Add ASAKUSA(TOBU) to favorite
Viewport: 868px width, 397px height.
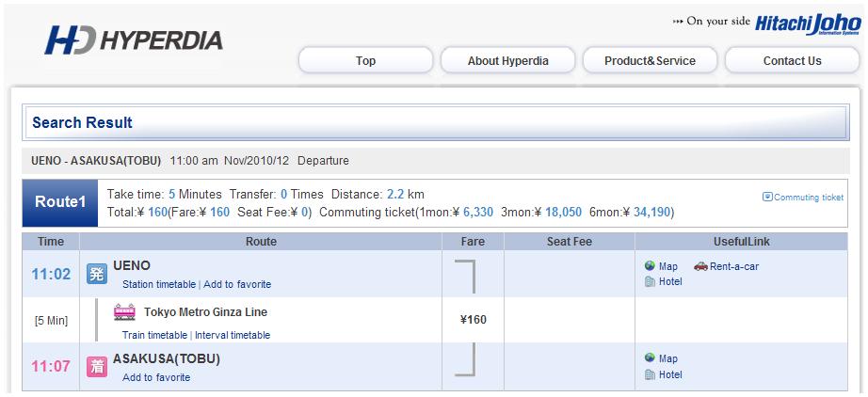click(156, 377)
